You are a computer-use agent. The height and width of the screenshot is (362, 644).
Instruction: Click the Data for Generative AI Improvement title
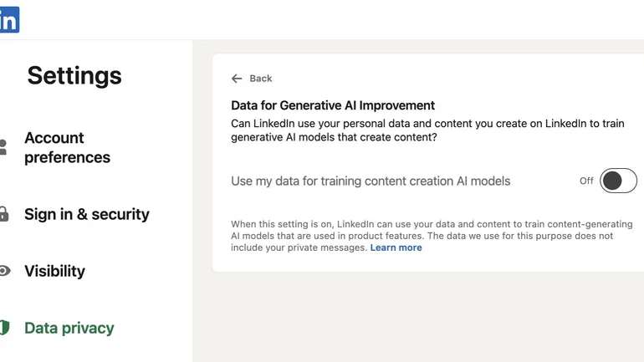pyautogui.click(x=333, y=105)
